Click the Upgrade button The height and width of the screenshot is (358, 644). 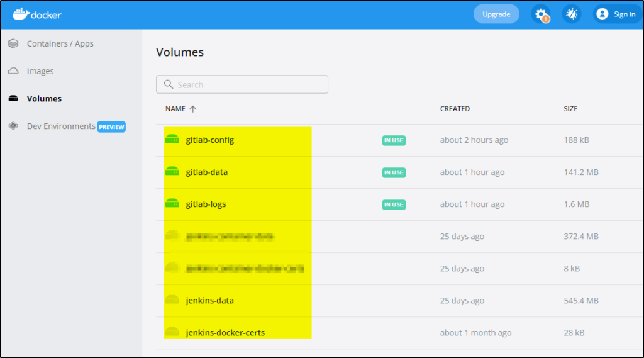(496, 14)
